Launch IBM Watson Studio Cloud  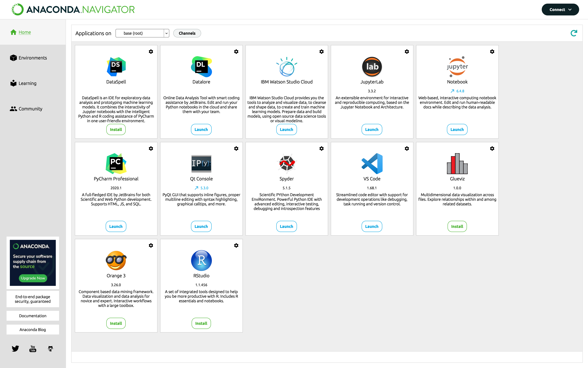[286, 129]
